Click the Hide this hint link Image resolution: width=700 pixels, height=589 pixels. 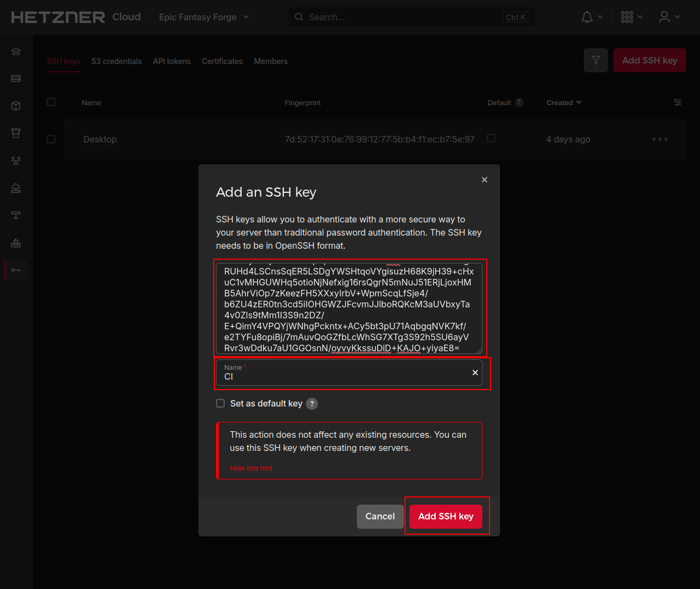(x=251, y=468)
